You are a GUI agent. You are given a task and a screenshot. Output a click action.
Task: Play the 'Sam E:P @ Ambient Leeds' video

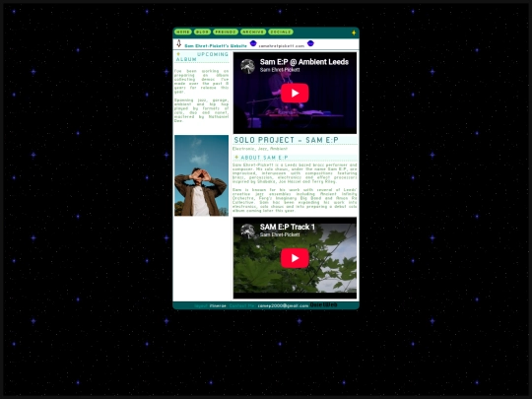pyautogui.click(x=295, y=93)
